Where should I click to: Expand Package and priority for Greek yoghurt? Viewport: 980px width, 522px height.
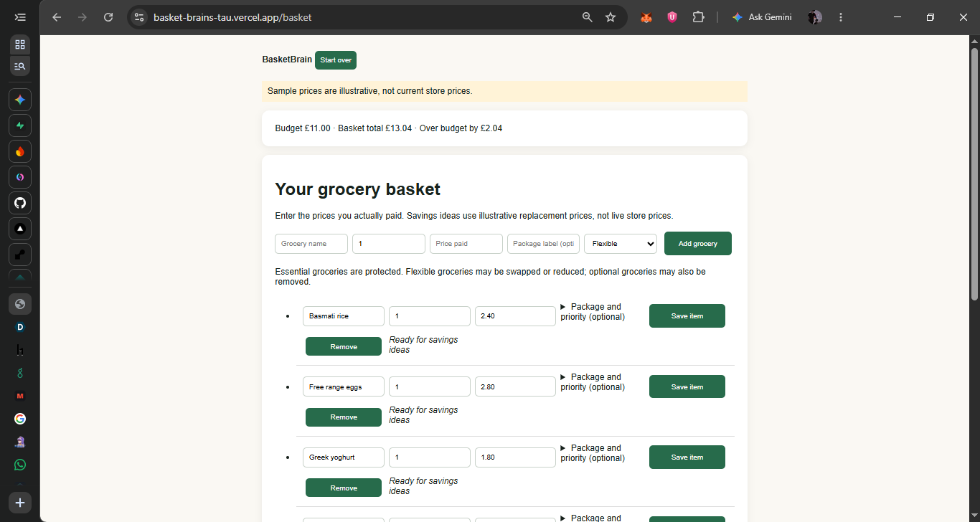593,453
